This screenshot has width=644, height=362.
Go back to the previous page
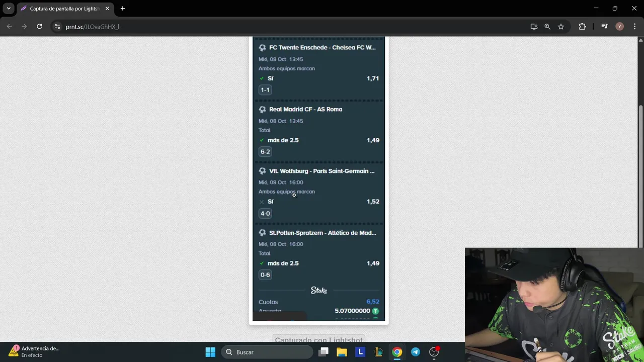(x=10, y=27)
